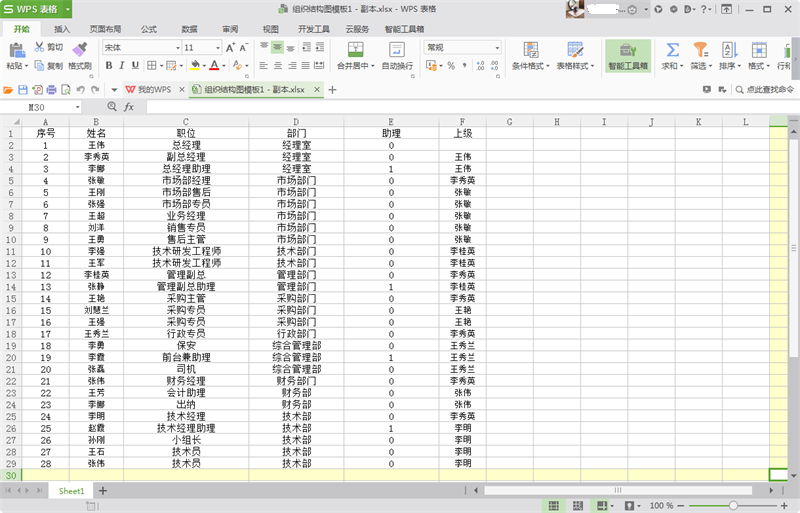This screenshot has width=800, height=513.
Task: Toggle italic formatting
Action: [x=122, y=65]
